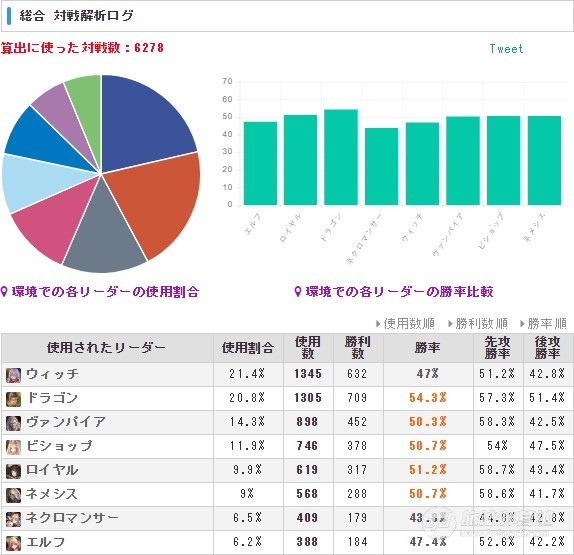Sort table by win rate (勝率順)
The height and width of the screenshot is (555, 574).
click(544, 324)
